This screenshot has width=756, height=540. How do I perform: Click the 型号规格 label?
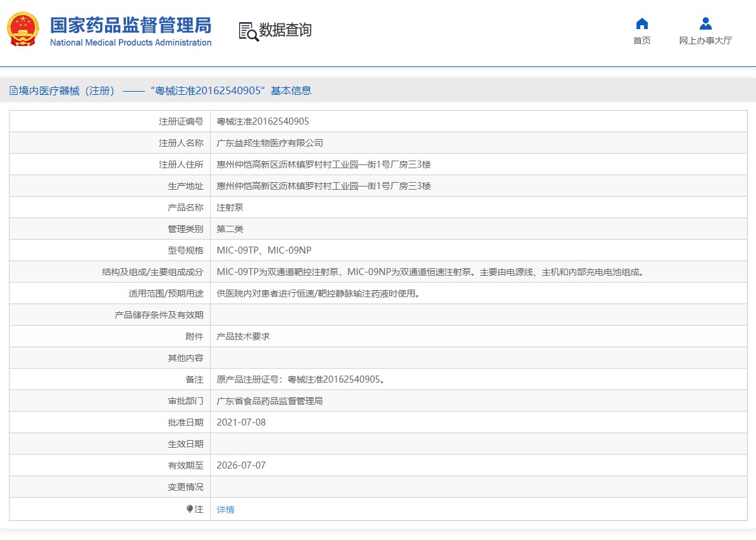coord(185,250)
